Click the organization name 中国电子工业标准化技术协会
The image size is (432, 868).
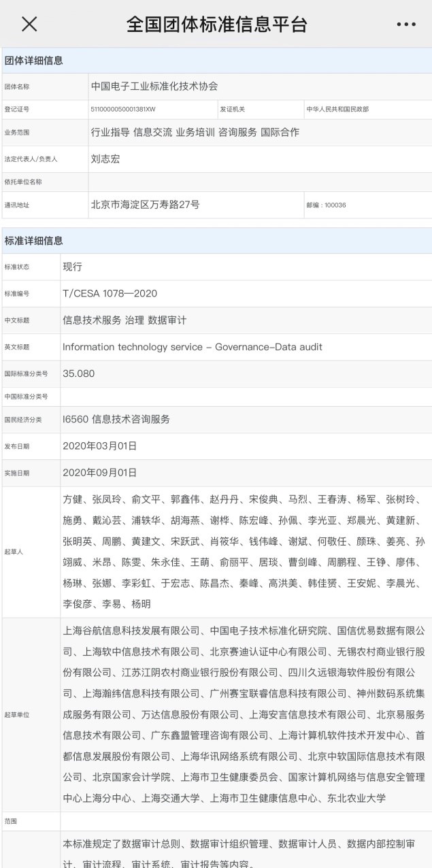pos(154,86)
